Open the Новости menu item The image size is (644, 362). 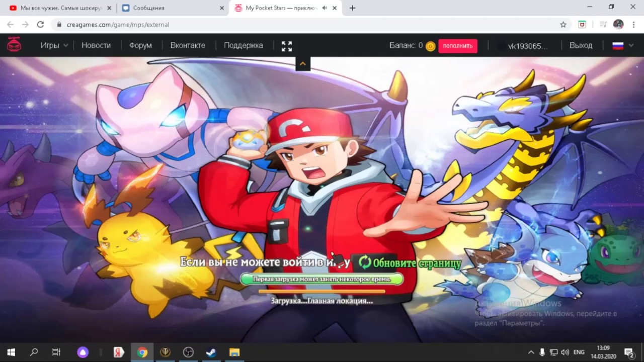point(96,45)
